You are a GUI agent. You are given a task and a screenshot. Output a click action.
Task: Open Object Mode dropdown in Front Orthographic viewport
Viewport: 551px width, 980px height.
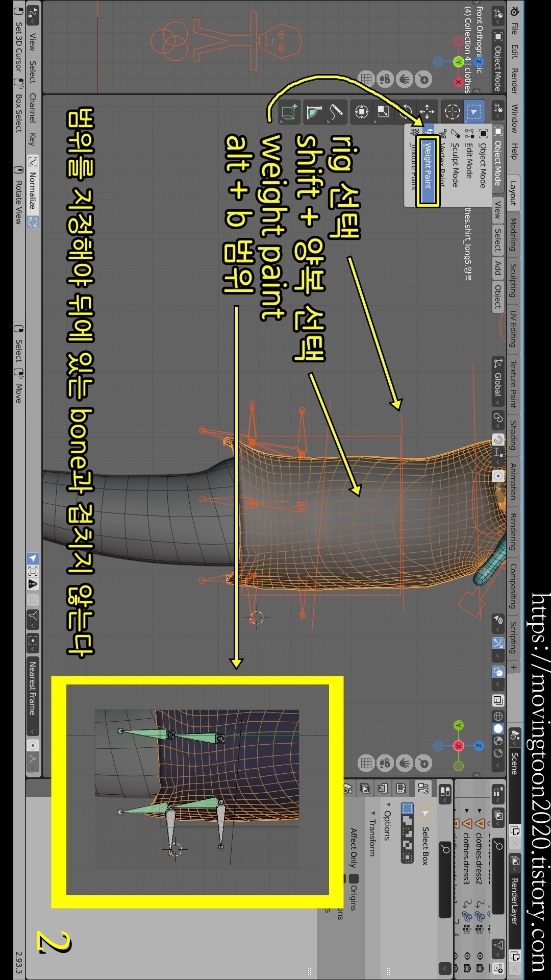coord(498,61)
